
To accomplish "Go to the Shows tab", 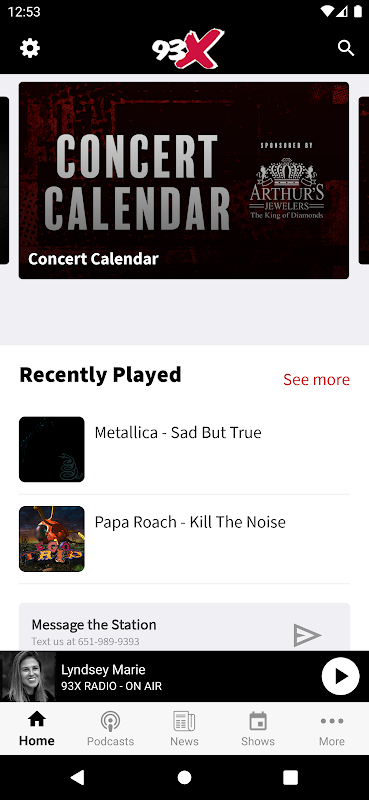I will tap(258, 729).
